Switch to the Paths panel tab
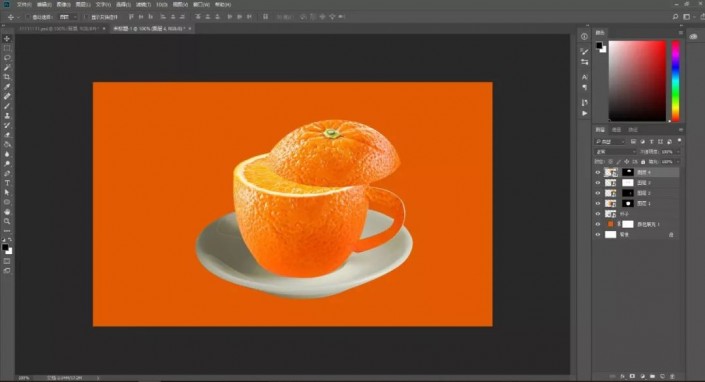 click(633, 129)
